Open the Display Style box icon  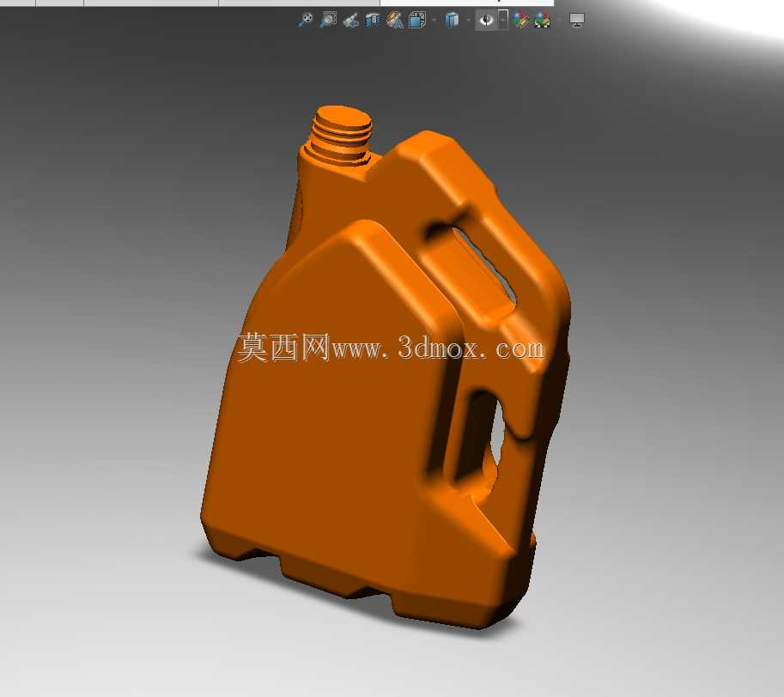click(x=452, y=20)
